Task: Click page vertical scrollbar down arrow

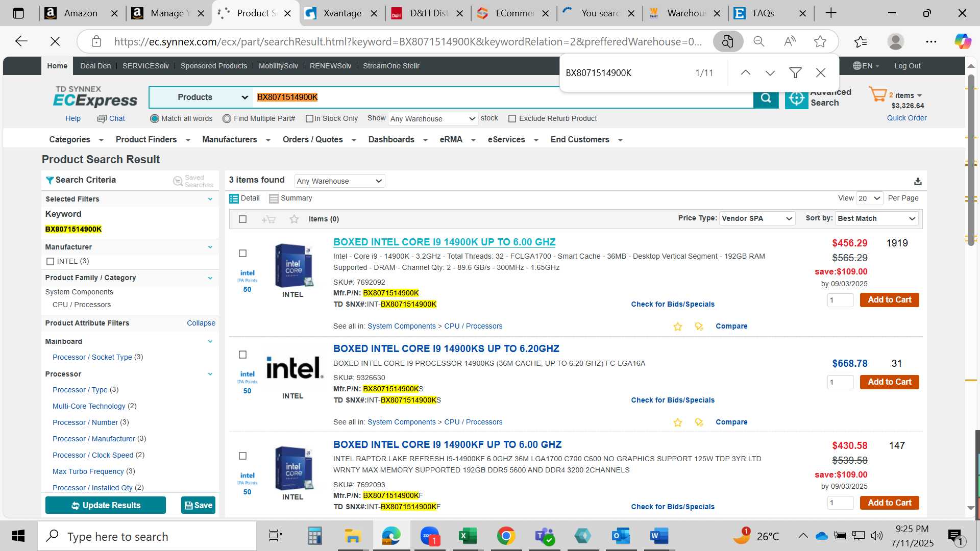Action: point(971,508)
